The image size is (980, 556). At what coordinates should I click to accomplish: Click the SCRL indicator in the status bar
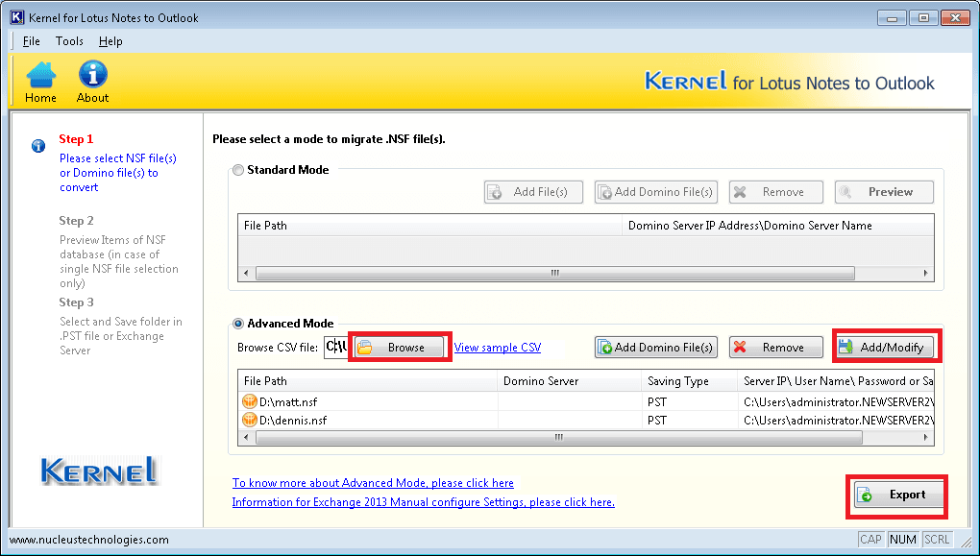tap(937, 540)
